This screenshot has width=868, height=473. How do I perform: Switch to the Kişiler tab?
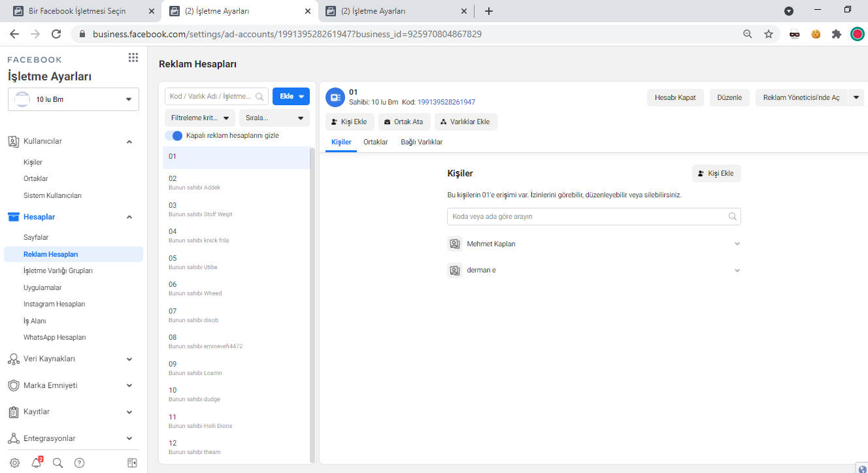point(341,142)
